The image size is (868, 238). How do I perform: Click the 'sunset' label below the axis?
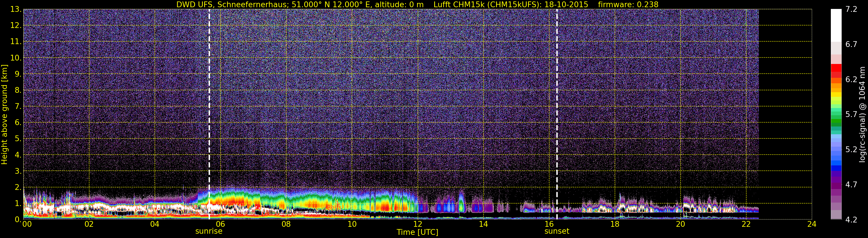(x=557, y=231)
